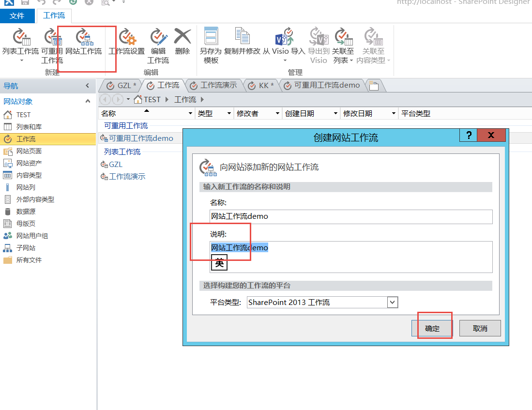Viewport: 532px width, 410px height.
Task: Save as Template (另存为模板)
Action: [211, 46]
